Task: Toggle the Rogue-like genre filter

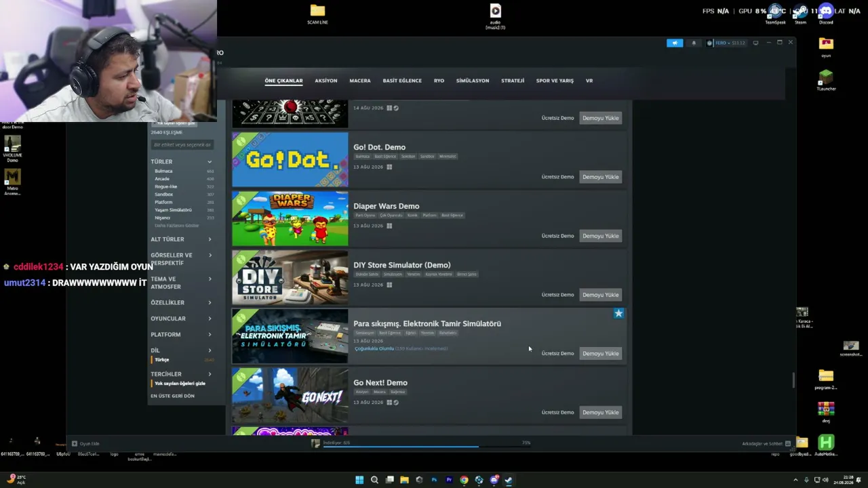Action: pos(183,187)
